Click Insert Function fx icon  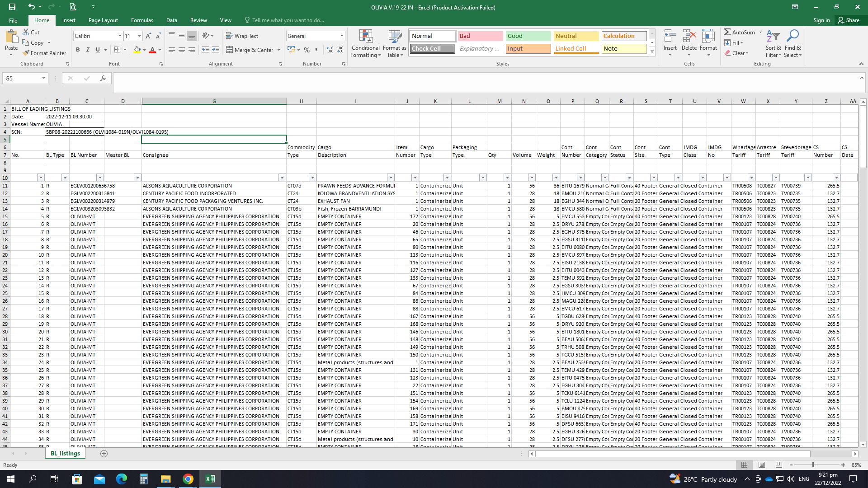[x=103, y=78]
